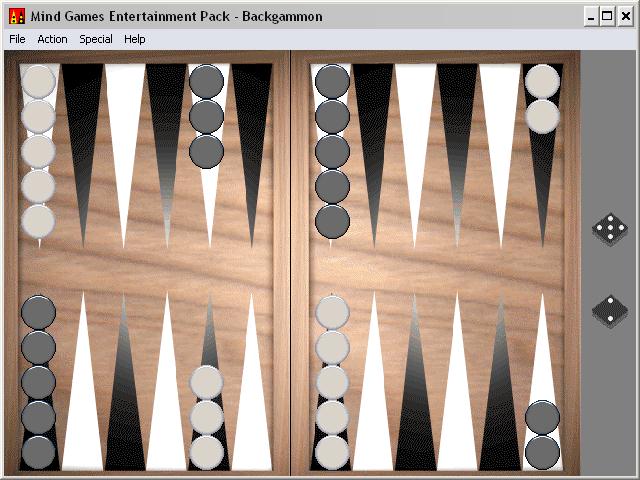
Task: Minimize the Backgammon window
Action: pyautogui.click(x=591, y=17)
